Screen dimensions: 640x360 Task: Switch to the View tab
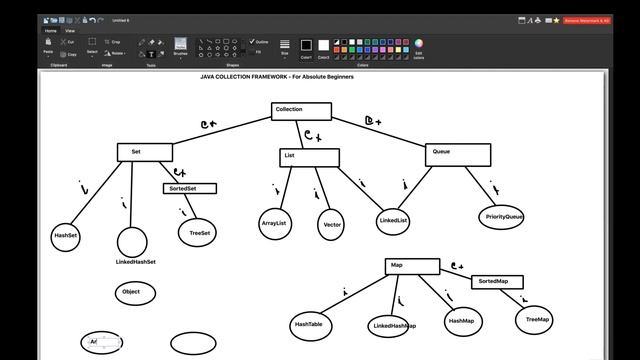70,31
